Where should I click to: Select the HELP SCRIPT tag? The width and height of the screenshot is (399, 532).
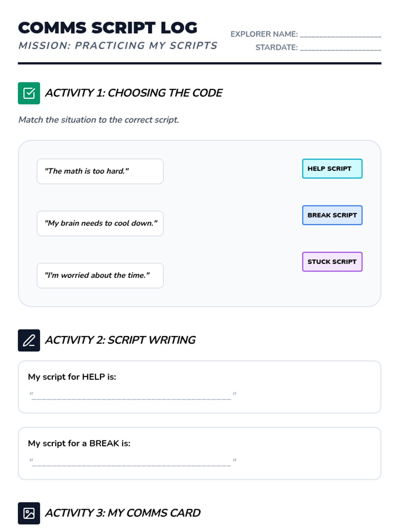click(x=332, y=169)
